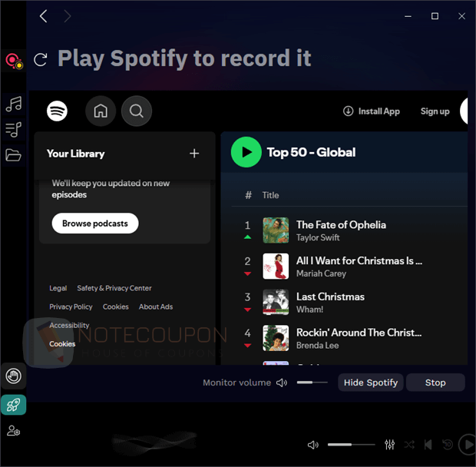The height and width of the screenshot is (467, 476).
Task: Click the Last Christmas album thumbnail
Action: 276,302
